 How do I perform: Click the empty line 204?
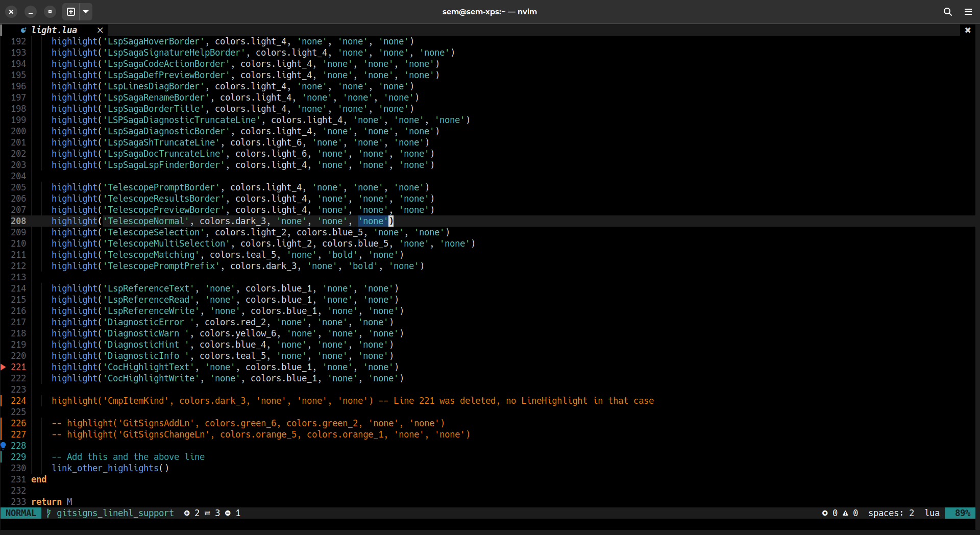click(x=503, y=176)
